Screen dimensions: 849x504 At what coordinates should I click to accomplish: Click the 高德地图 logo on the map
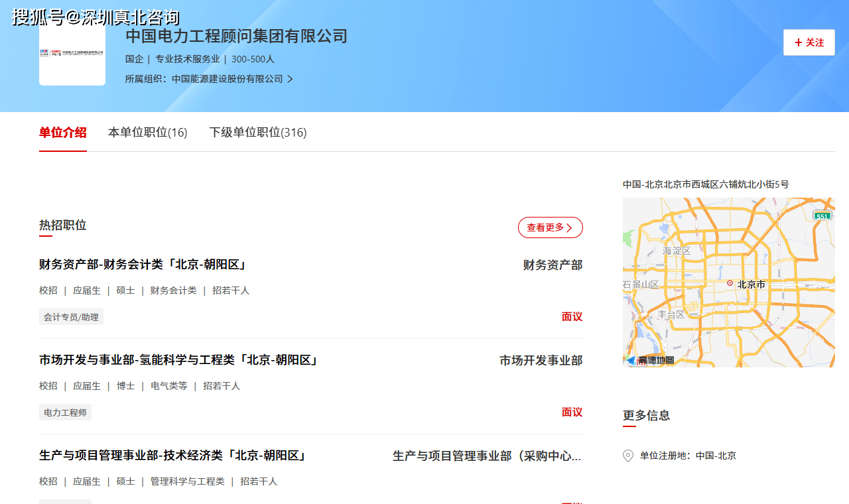[650, 360]
